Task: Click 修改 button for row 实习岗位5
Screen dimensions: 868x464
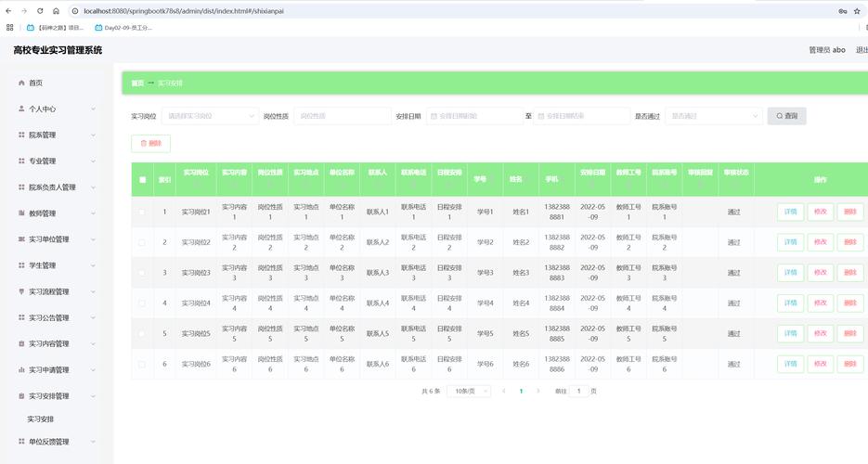Action: click(821, 334)
